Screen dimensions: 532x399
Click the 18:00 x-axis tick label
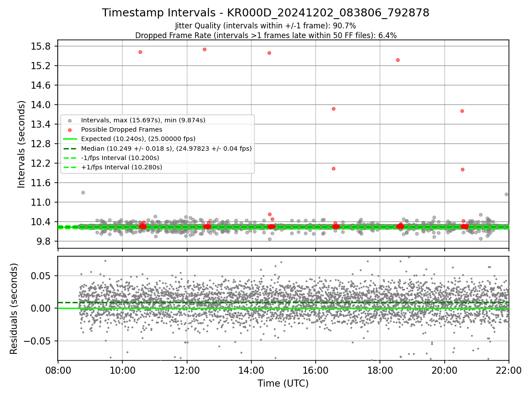point(380,371)
